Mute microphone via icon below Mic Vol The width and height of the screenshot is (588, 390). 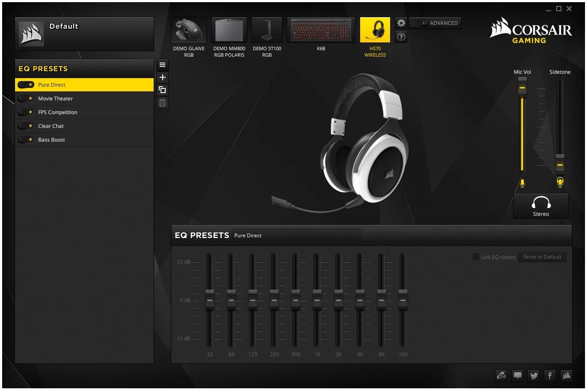[x=522, y=183]
